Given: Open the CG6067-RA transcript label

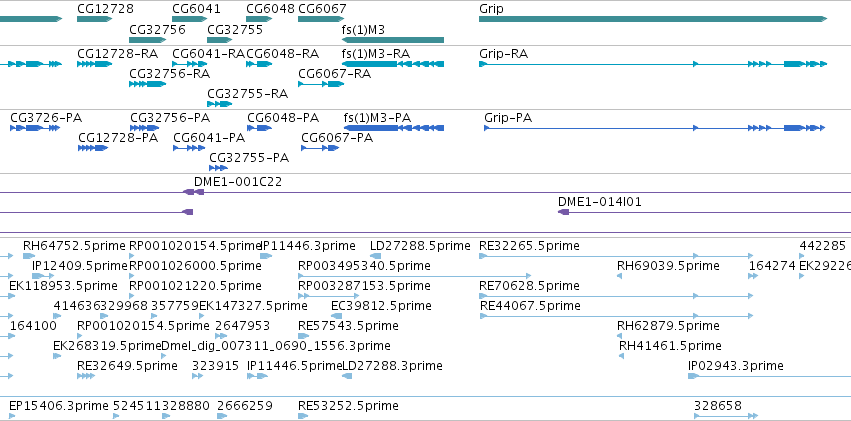Looking at the screenshot, I should (x=334, y=74).
